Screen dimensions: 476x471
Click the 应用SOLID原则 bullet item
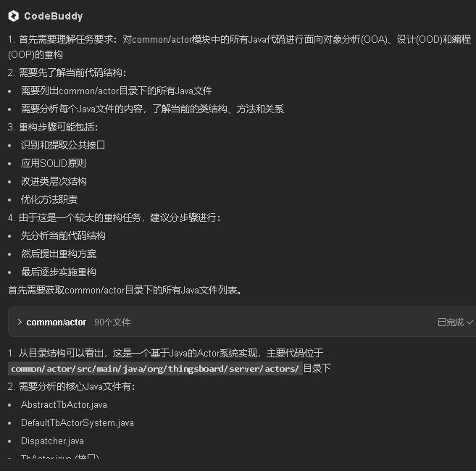tap(54, 163)
